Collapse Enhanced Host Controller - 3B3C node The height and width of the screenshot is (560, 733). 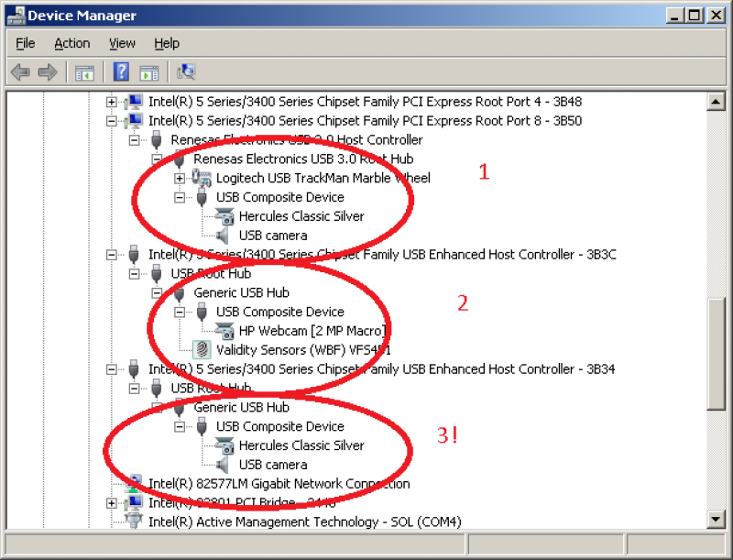coord(111,255)
